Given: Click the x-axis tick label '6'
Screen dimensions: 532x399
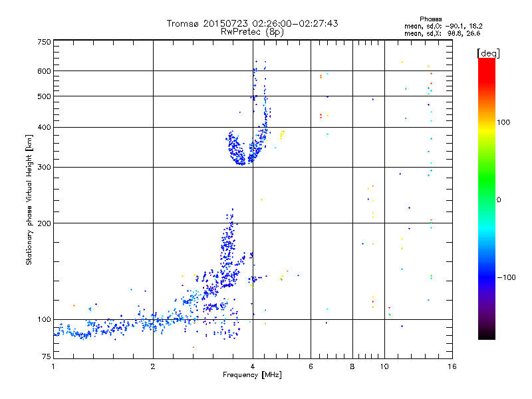Looking at the screenshot, I should [x=311, y=366].
